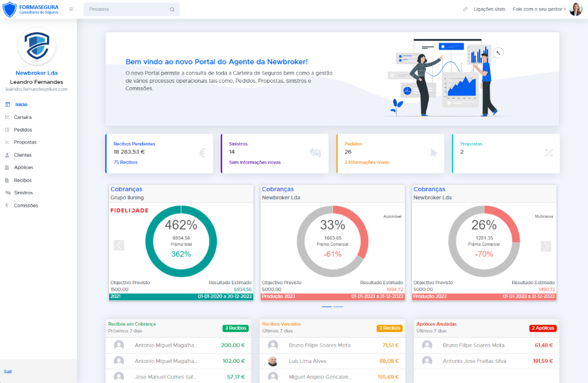This screenshot has width=588, height=383.
Task: Open Início in the sidebar
Action: pyautogui.click(x=21, y=105)
